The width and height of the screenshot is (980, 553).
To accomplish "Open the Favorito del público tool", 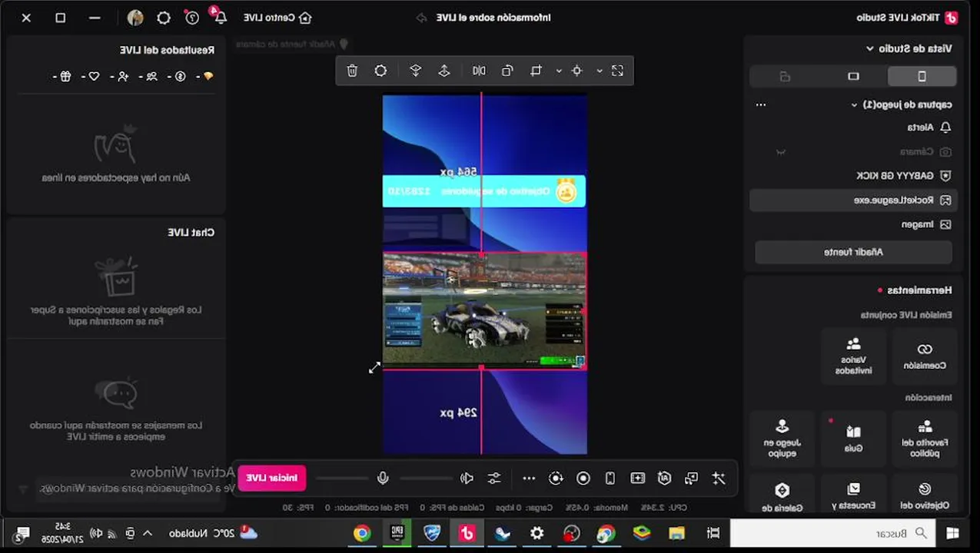I will tap(925, 439).
